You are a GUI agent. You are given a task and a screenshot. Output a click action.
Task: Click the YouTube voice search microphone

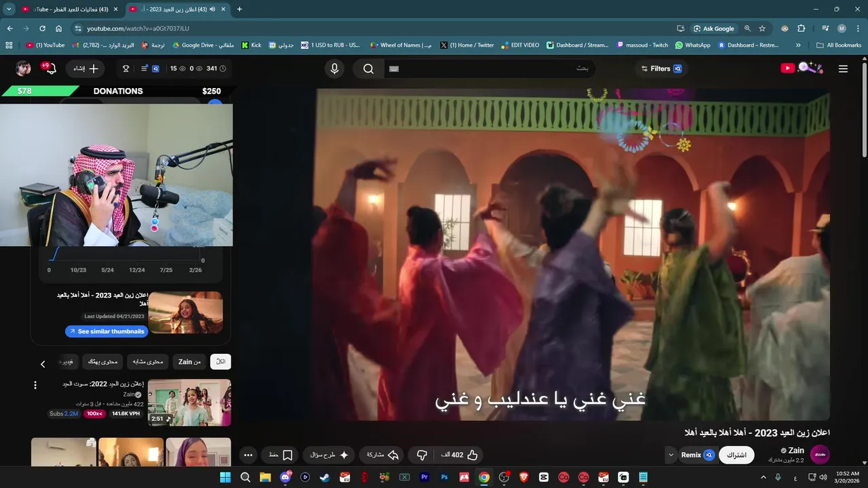pos(334,68)
